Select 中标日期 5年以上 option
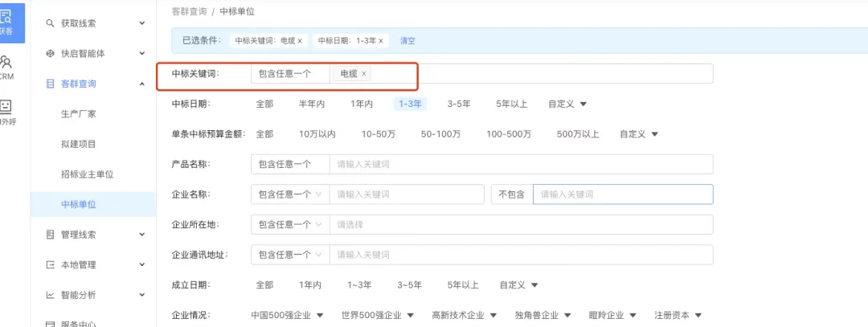 point(512,104)
